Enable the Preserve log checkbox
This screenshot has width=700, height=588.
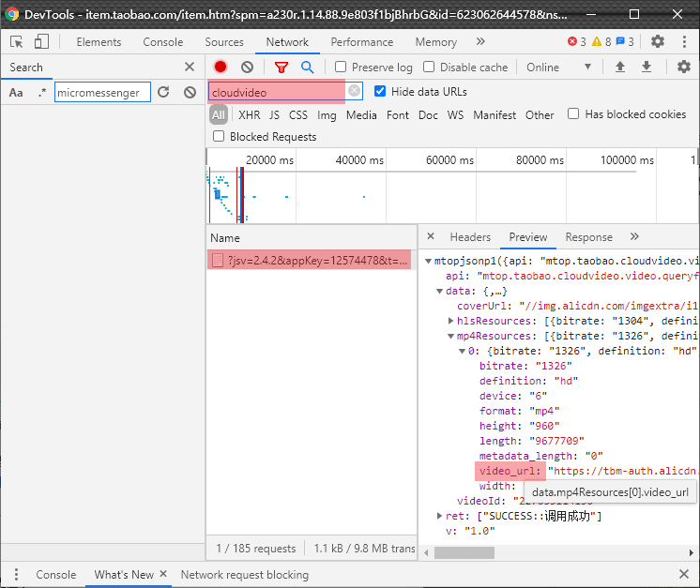(341, 68)
